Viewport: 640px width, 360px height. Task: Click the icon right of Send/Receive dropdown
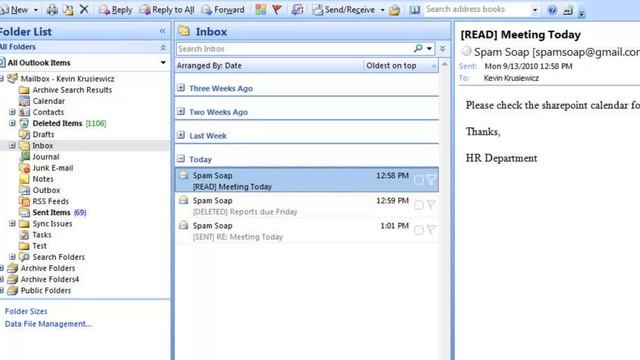394,10
